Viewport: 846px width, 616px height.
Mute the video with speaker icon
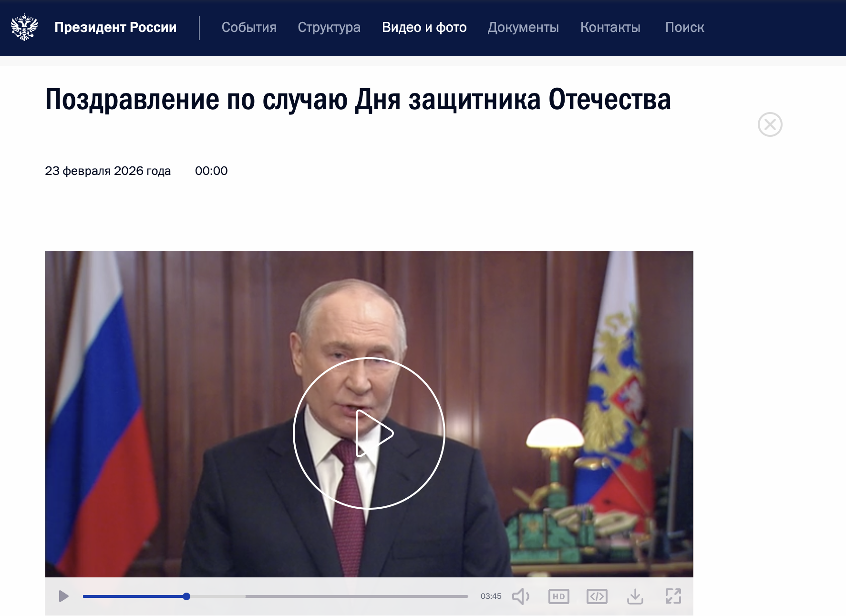(x=521, y=596)
